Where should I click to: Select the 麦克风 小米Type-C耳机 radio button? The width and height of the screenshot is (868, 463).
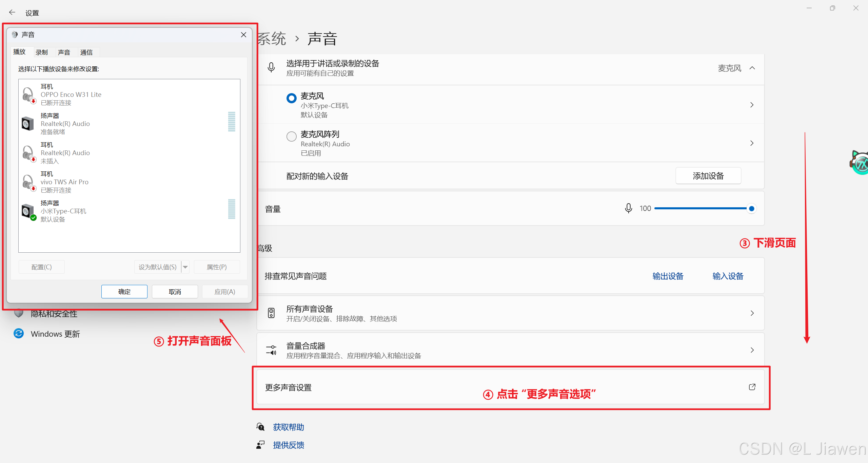(x=291, y=98)
